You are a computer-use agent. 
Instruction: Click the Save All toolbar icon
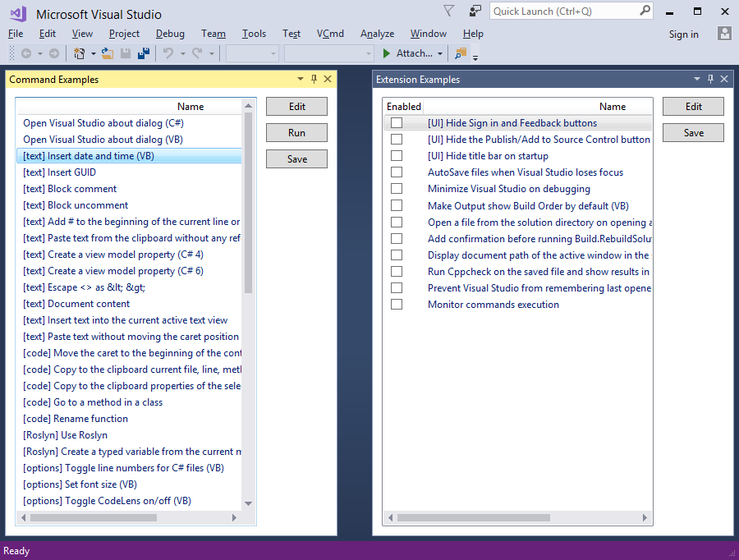point(143,53)
